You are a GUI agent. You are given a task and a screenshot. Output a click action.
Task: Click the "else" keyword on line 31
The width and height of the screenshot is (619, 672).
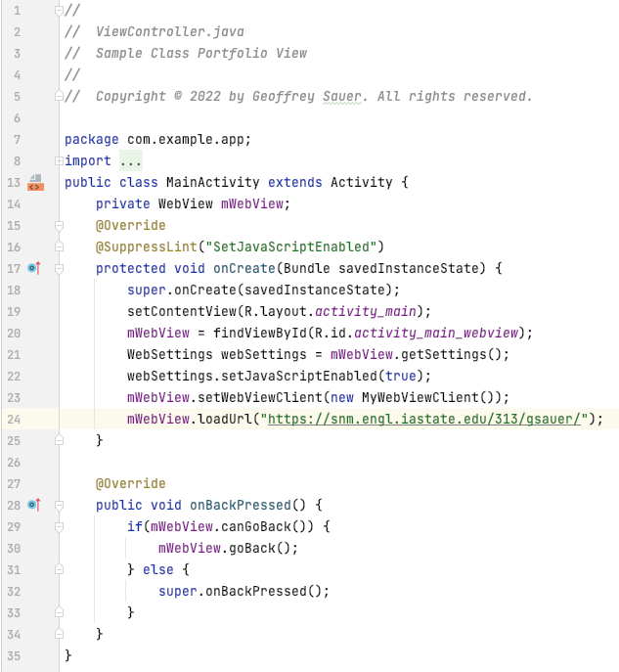pos(158,569)
